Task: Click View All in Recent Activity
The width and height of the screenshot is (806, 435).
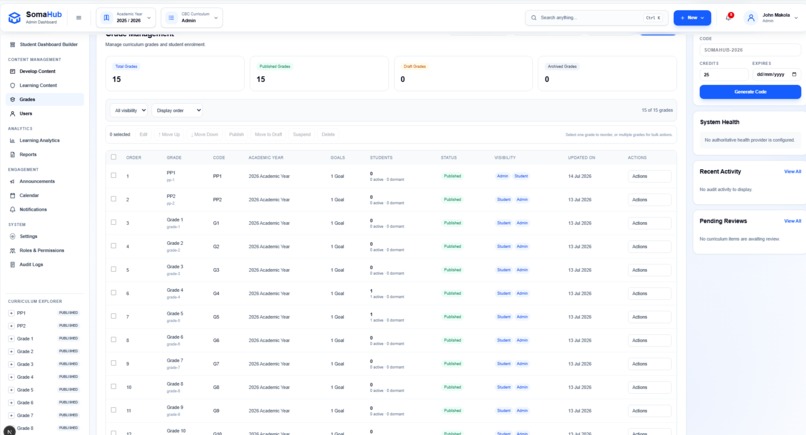Action: [x=792, y=172]
